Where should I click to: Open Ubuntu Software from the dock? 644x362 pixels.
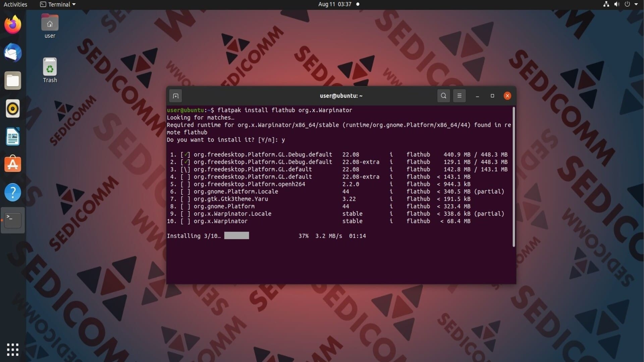pyautogui.click(x=13, y=164)
